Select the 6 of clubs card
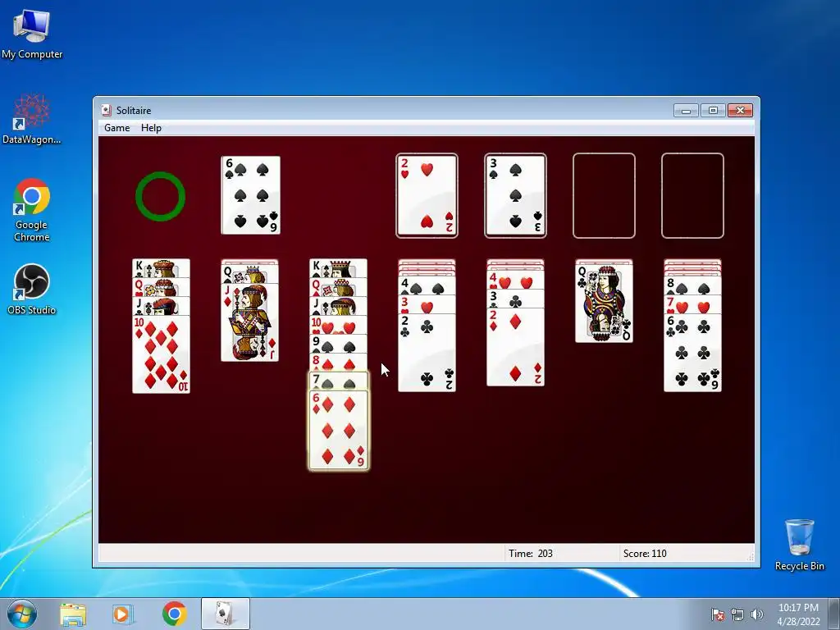This screenshot has height=630, width=840. [x=692, y=353]
